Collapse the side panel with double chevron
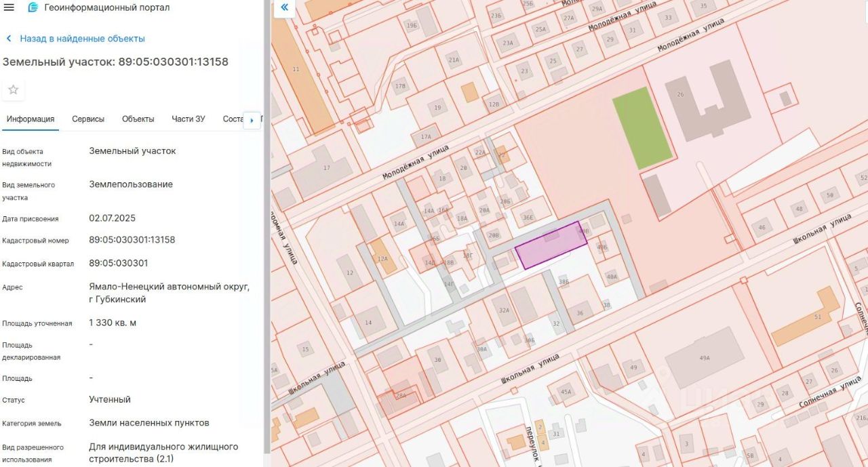Image resolution: width=868 pixels, height=467 pixels. click(284, 8)
